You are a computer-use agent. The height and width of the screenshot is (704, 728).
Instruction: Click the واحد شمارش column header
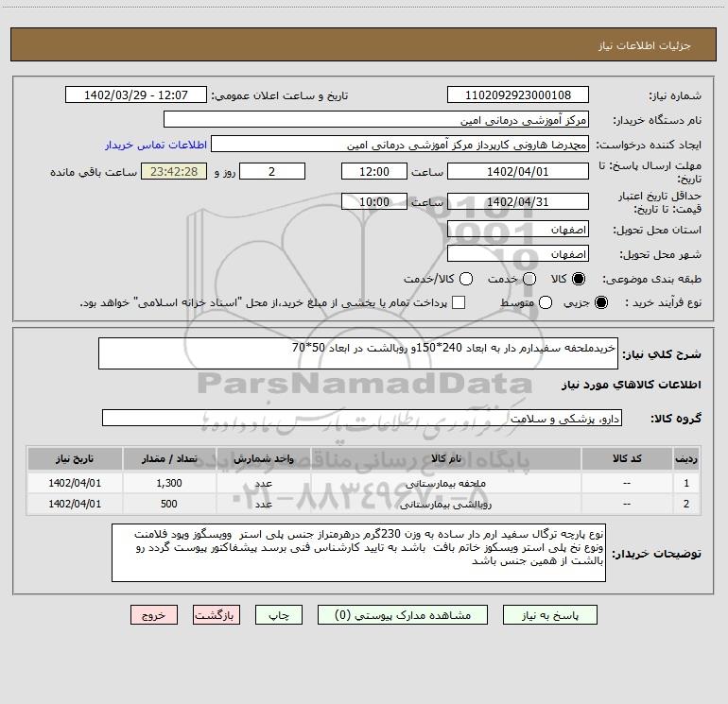tap(263, 459)
